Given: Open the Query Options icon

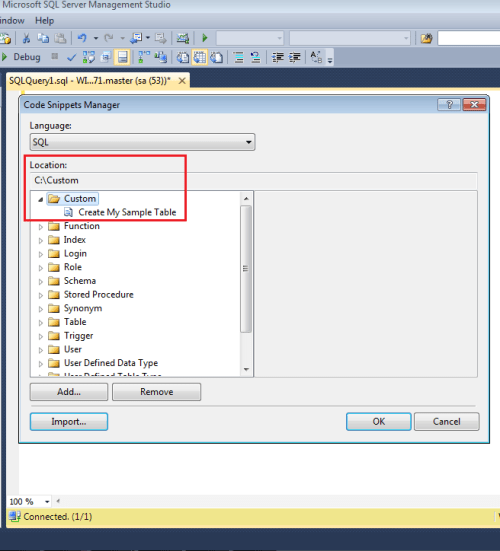Looking at the screenshot, I should [105, 57].
